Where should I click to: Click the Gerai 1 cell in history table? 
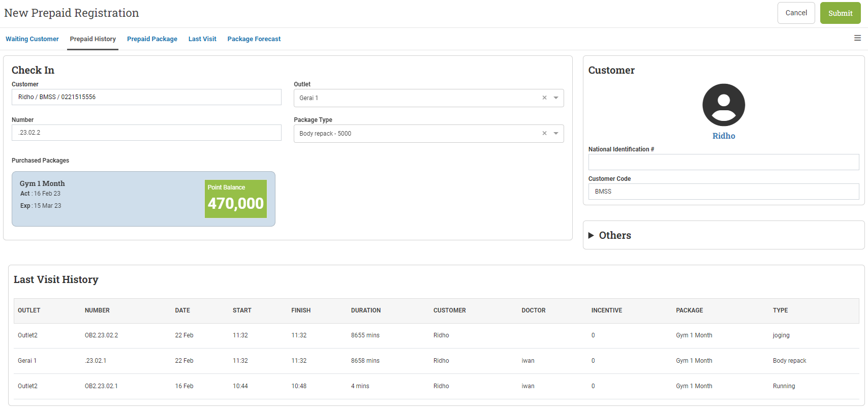point(27,361)
